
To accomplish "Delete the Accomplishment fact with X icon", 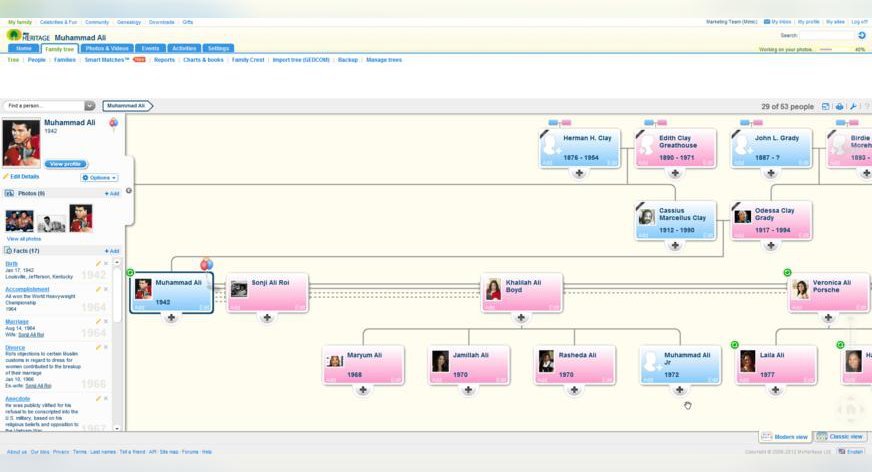I will [x=106, y=290].
